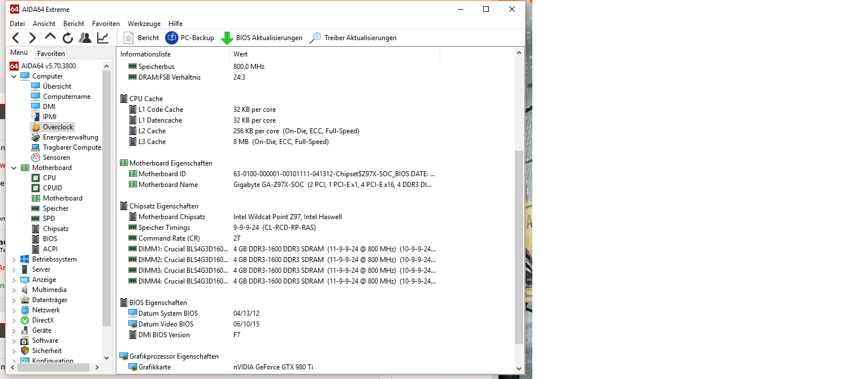Open the Ansicht menu
868x379 pixels.
point(44,24)
